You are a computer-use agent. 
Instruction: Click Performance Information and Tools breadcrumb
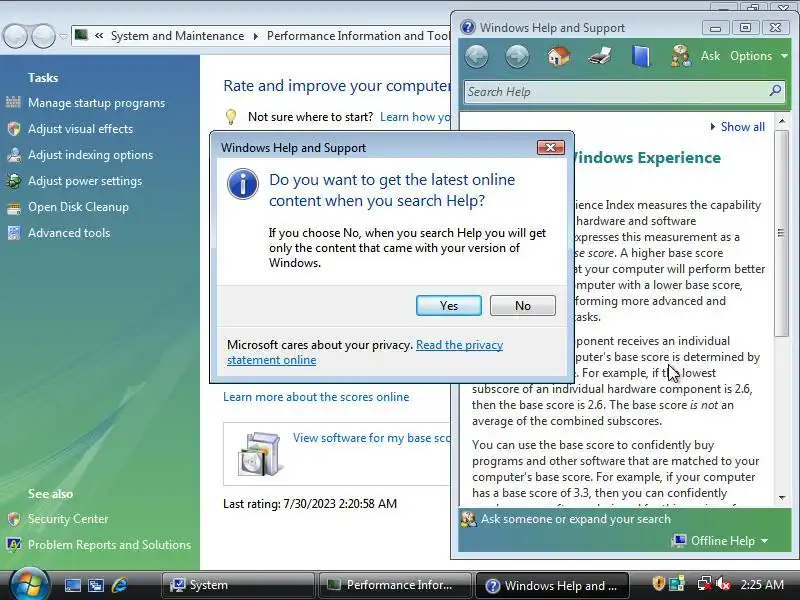coord(358,36)
